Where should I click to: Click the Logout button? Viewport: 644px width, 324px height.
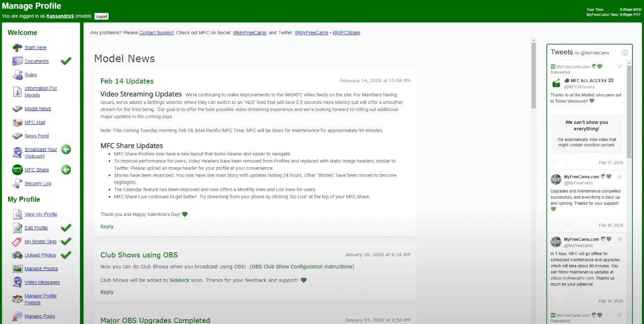coord(101,16)
